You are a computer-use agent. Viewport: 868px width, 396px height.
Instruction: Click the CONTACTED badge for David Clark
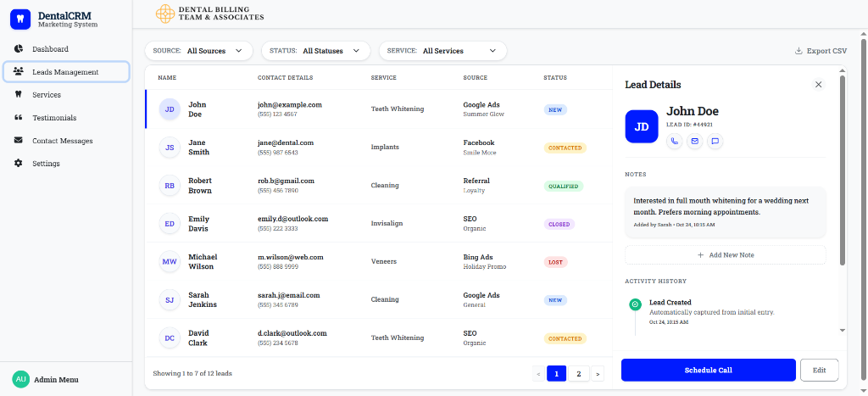[x=565, y=338]
